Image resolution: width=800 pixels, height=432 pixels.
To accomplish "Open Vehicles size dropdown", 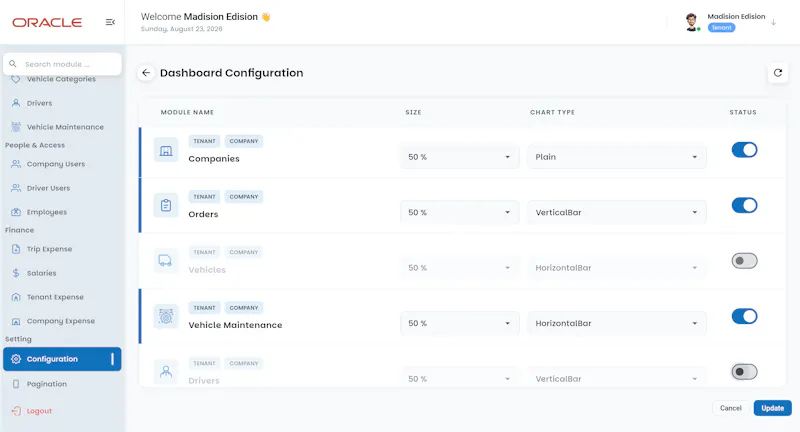I will [460, 268].
